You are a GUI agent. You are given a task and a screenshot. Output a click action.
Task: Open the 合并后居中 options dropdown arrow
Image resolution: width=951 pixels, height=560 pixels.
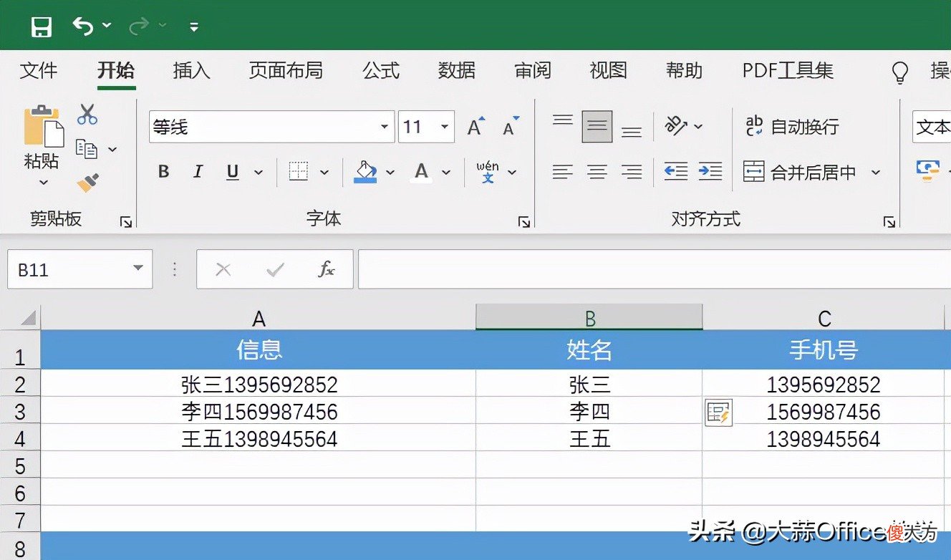(875, 172)
